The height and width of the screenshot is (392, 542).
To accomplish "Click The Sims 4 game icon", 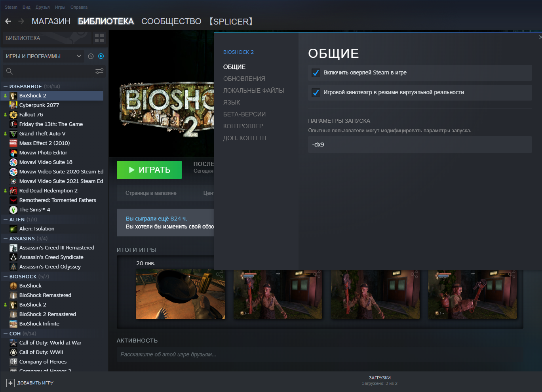I will [x=13, y=210].
